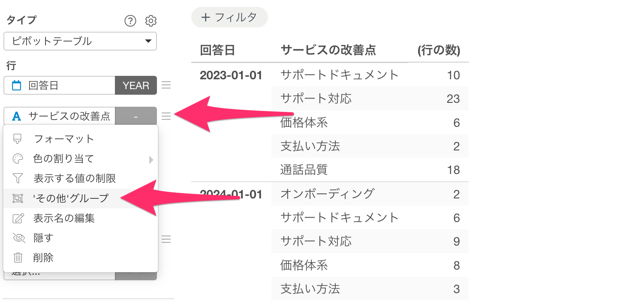Click the + フィルタ button
The image size is (644, 306).
pyautogui.click(x=229, y=18)
